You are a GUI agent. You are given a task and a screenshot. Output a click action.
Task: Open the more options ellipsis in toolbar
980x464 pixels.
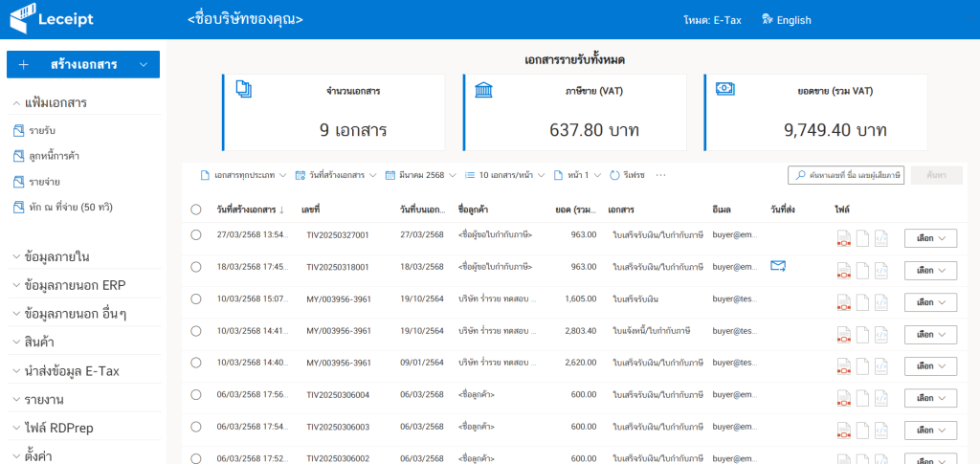pos(660,175)
